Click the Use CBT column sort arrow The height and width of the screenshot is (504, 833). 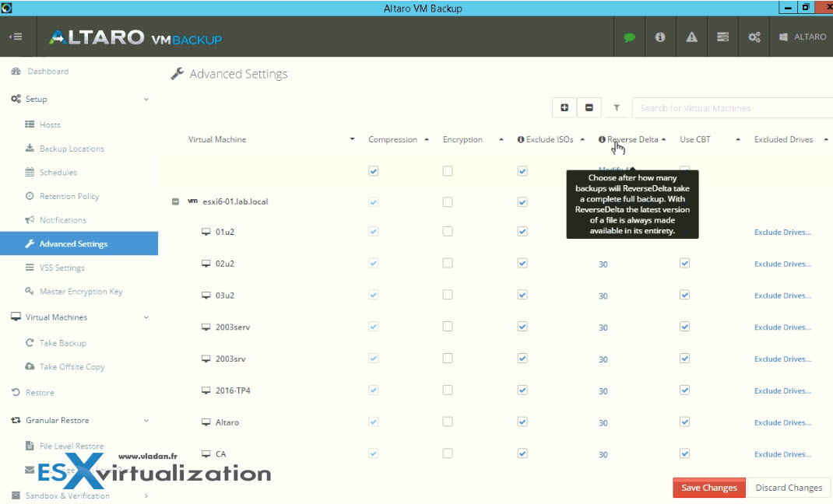738,139
